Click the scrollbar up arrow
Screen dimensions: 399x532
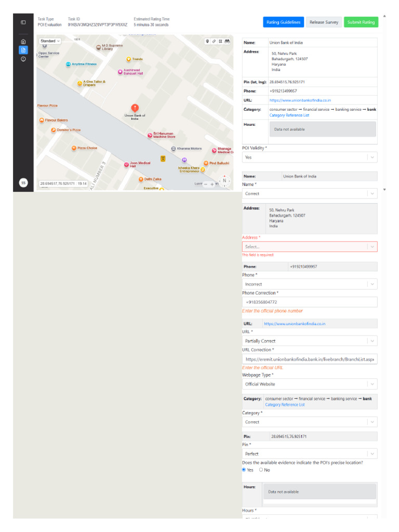tap(384, 16)
